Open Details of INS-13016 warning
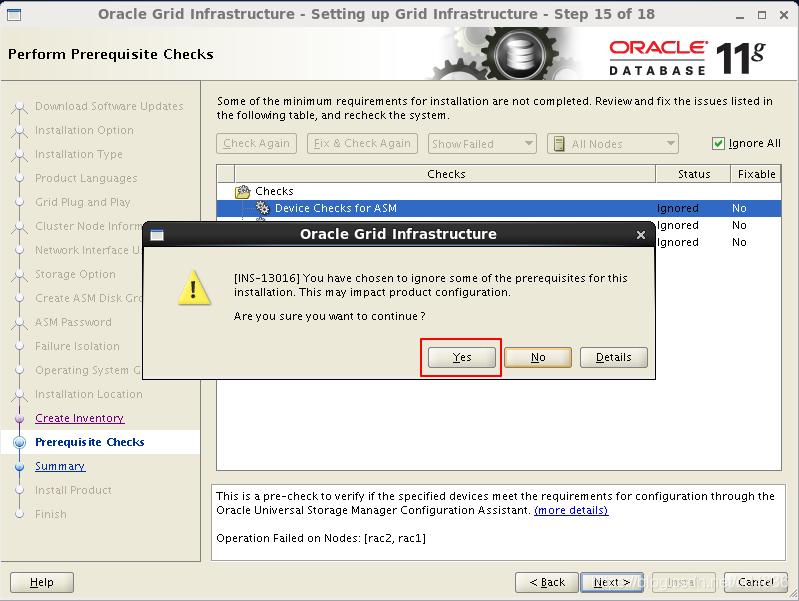 (x=614, y=357)
